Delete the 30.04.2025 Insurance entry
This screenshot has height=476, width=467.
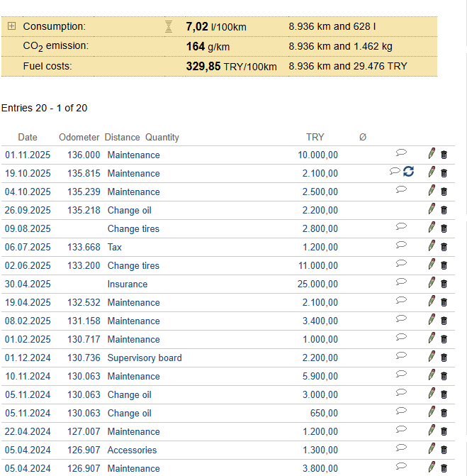444,284
